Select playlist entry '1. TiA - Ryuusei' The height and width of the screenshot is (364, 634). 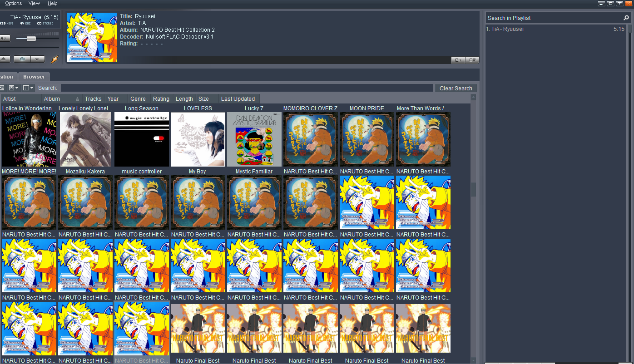pos(555,29)
